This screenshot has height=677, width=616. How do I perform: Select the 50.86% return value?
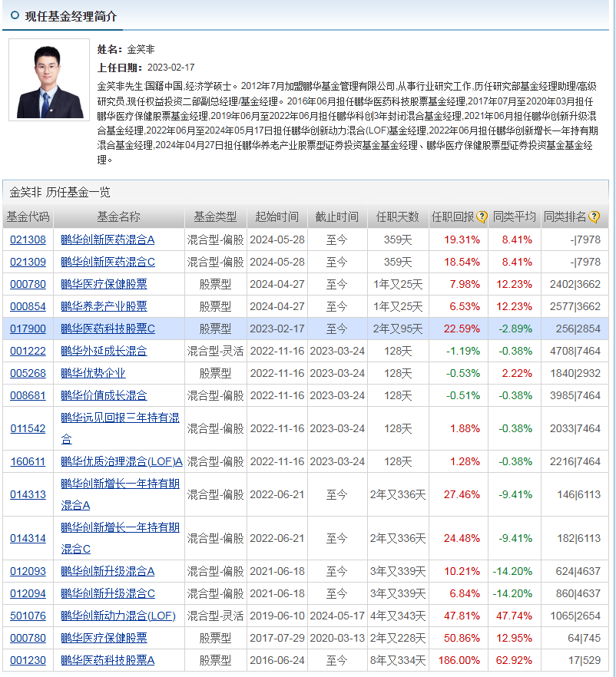click(462, 638)
